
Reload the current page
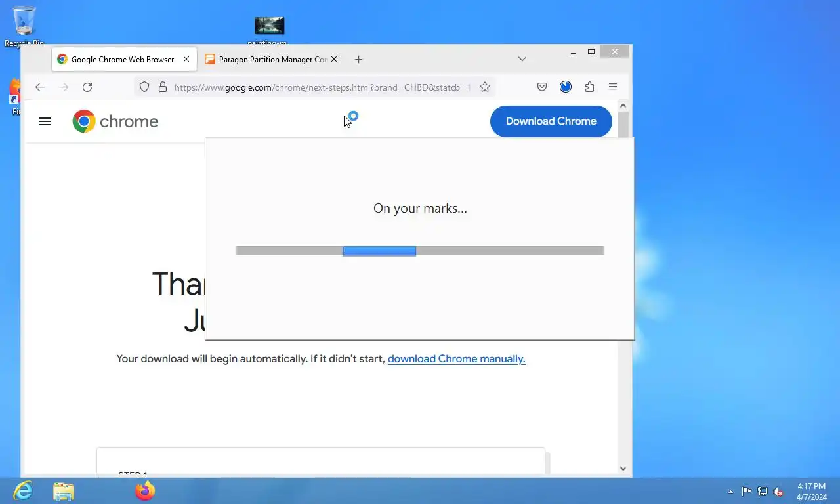tap(87, 87)
